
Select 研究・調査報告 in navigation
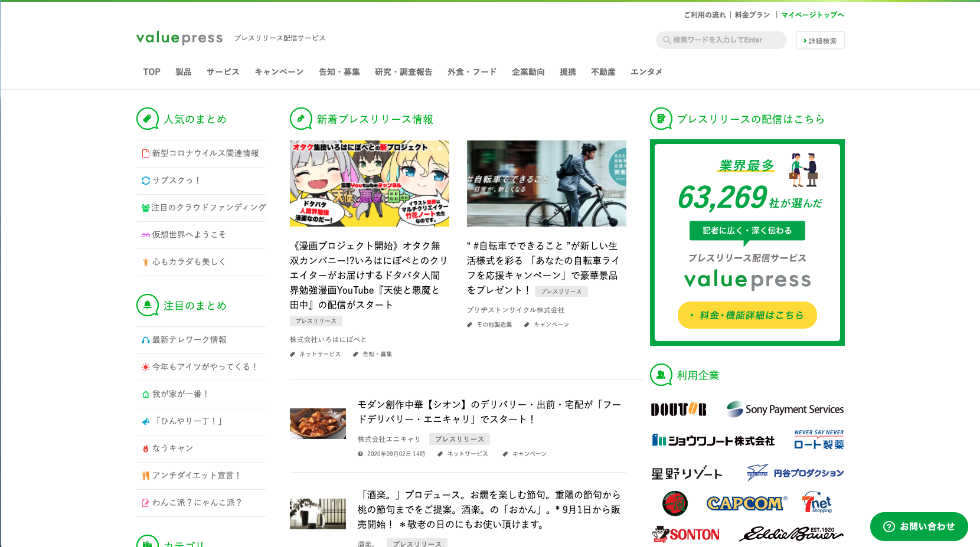click(404, 72)
